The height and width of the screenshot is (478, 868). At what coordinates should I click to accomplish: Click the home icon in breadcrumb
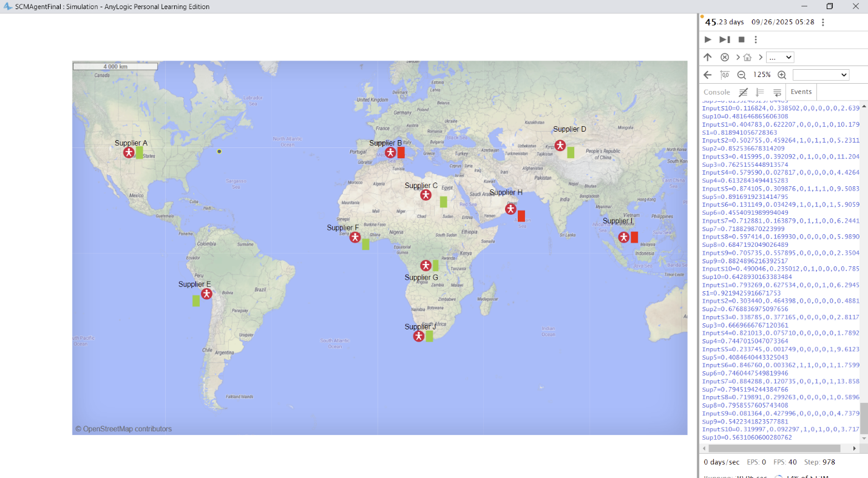coord(747,58)
